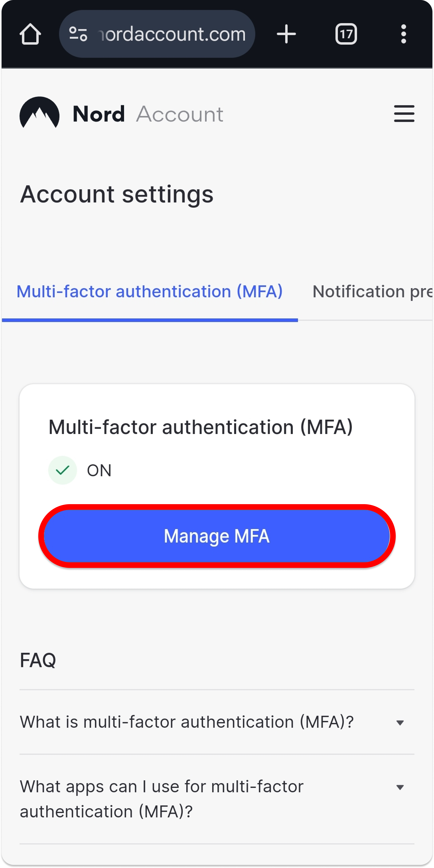Open the hamburger navigation menu
The image size is (434, 868).
[x=404, y=114]
